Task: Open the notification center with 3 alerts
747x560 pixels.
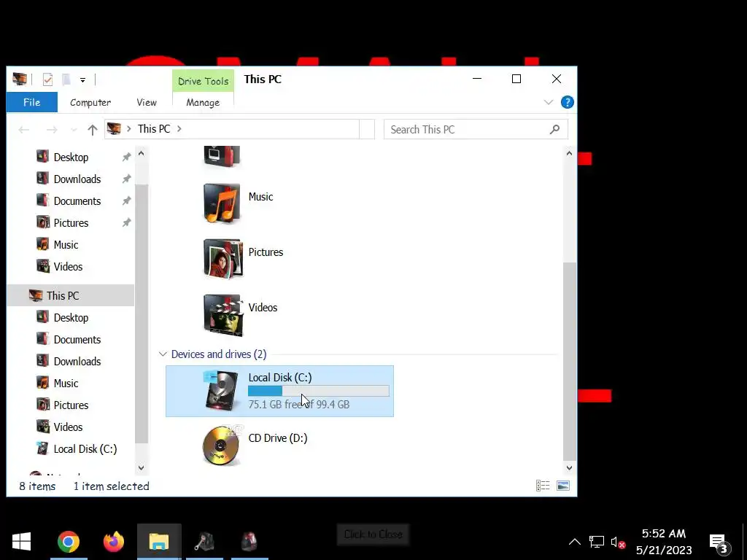Action: click(x=719, y=542)
